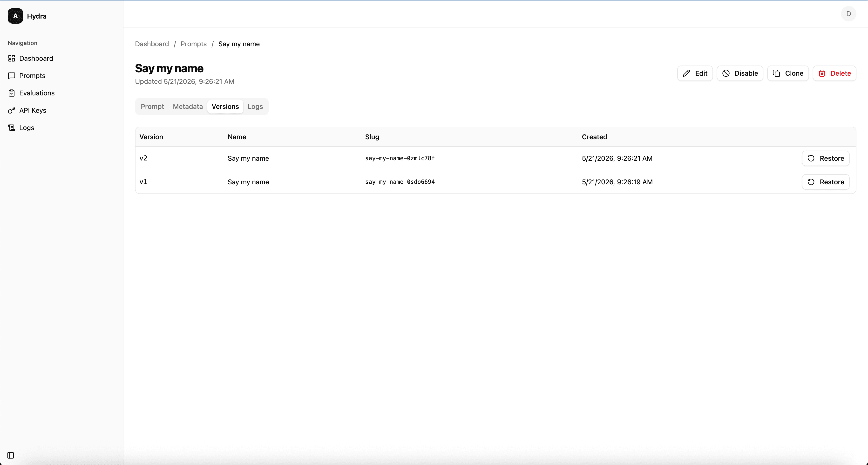This screenshot has height=465, width=868.
Task: Disable this prompt
Action: (740, 73)
